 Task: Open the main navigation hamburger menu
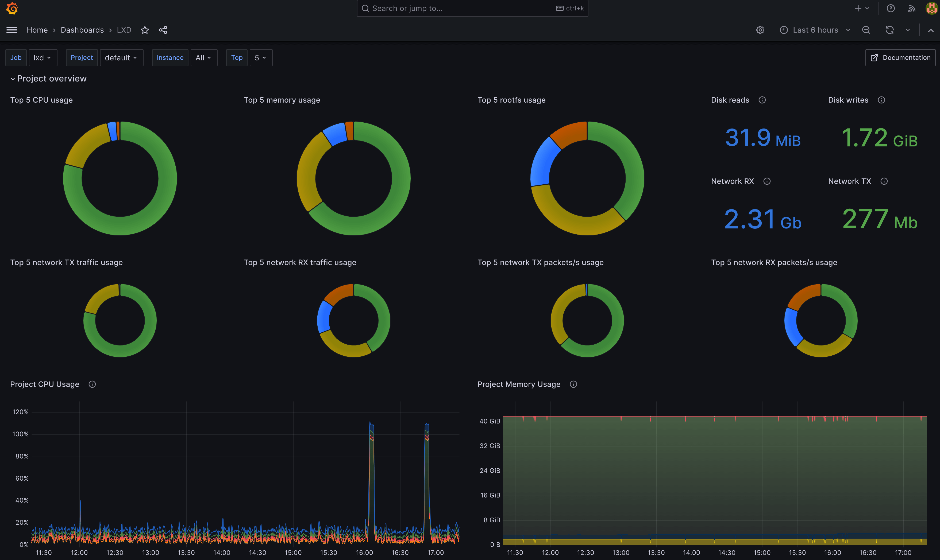11,30
